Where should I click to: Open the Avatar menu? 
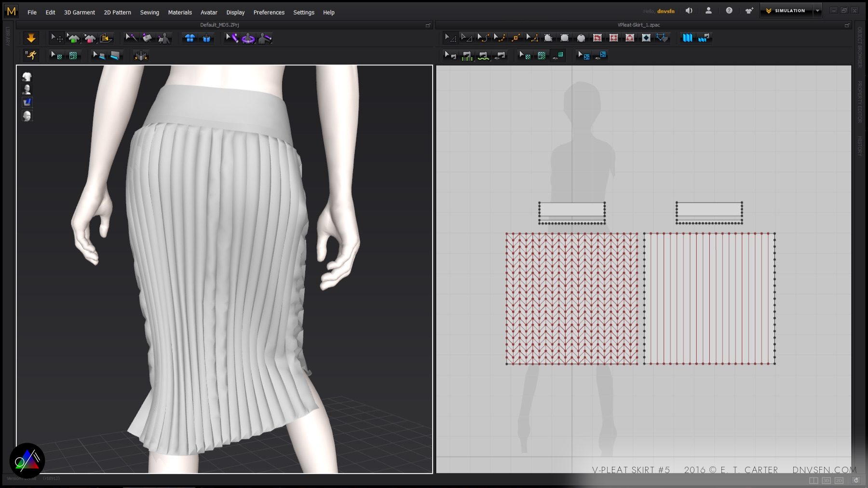[209, 13]
